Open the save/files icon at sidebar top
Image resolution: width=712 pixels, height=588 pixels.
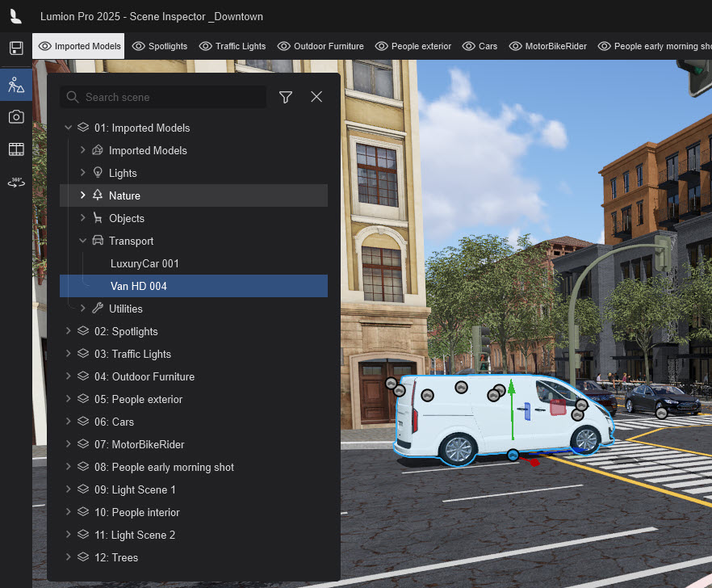16,48
